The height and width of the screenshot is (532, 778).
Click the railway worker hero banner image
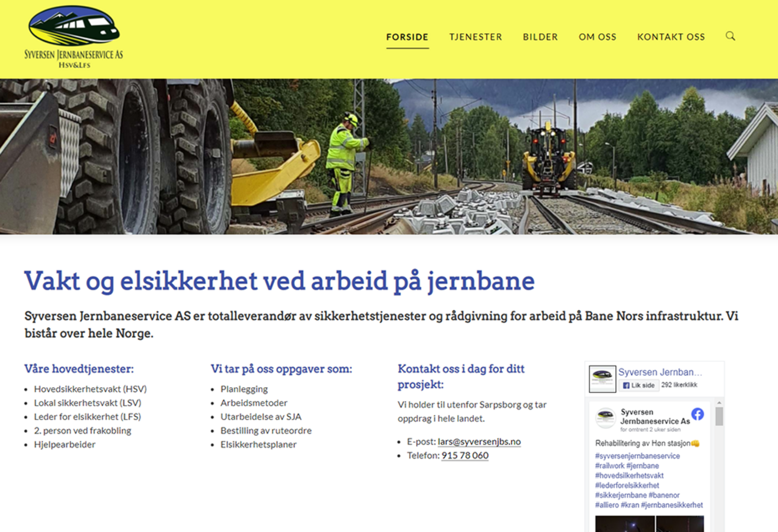389,156
